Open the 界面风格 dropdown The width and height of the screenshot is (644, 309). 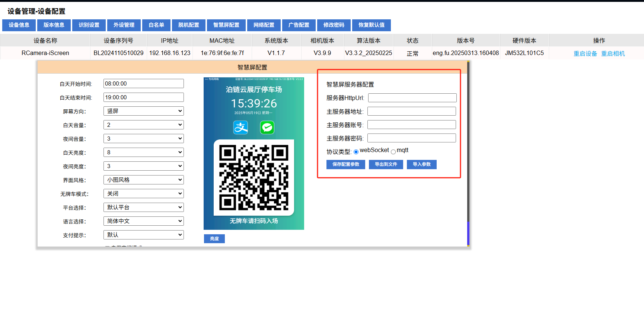tap(144, 180)
